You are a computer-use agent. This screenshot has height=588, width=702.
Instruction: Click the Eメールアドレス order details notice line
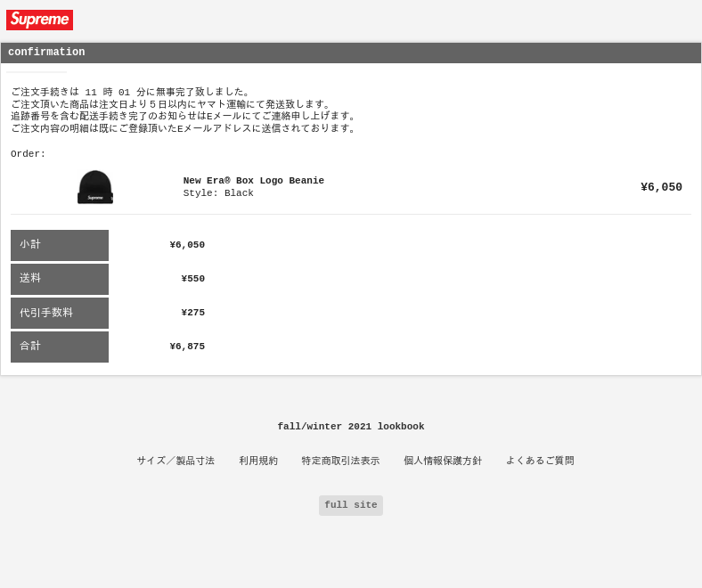click(x=183, y=128)
